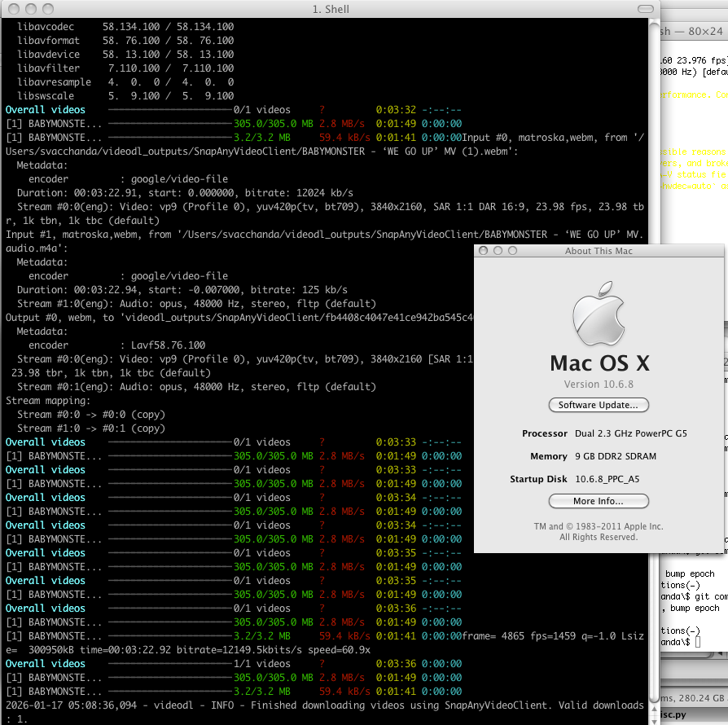The width and height of the screenshot is (728, 725).
Task: Zoom the About This Mac window
Action: coord(514,251)
